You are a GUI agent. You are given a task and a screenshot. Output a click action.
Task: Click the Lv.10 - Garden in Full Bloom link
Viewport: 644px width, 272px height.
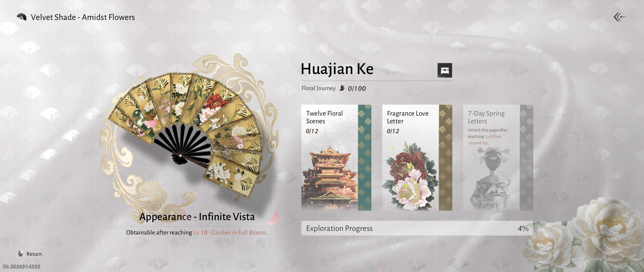pyautogui.click(x=229, y=233)
